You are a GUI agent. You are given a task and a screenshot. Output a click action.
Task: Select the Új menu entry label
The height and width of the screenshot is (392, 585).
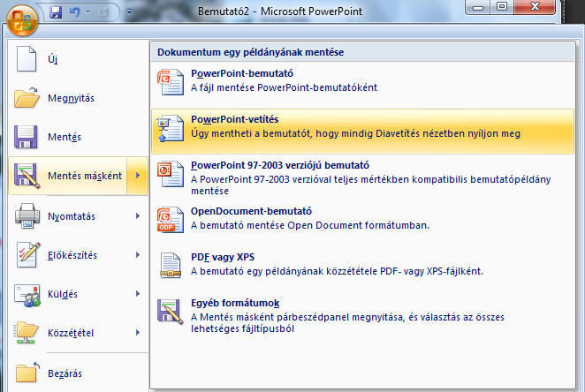tap(53, 59)
